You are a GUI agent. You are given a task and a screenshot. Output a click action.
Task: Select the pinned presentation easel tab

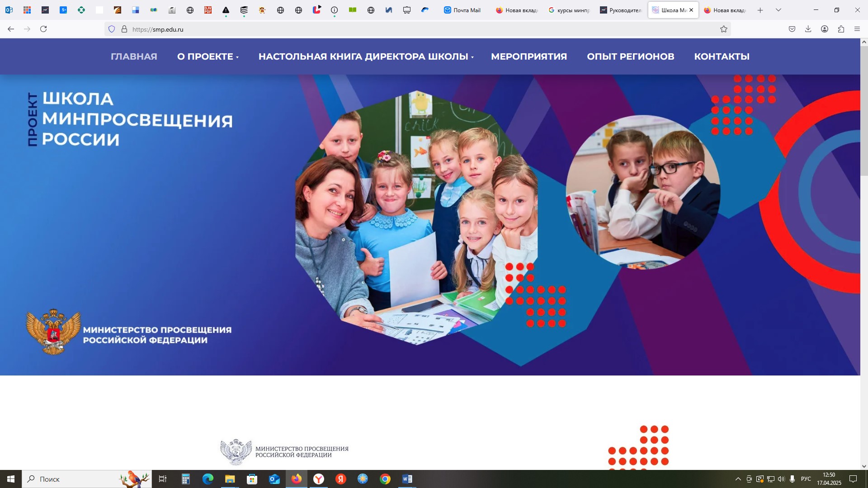coord(407,10)
